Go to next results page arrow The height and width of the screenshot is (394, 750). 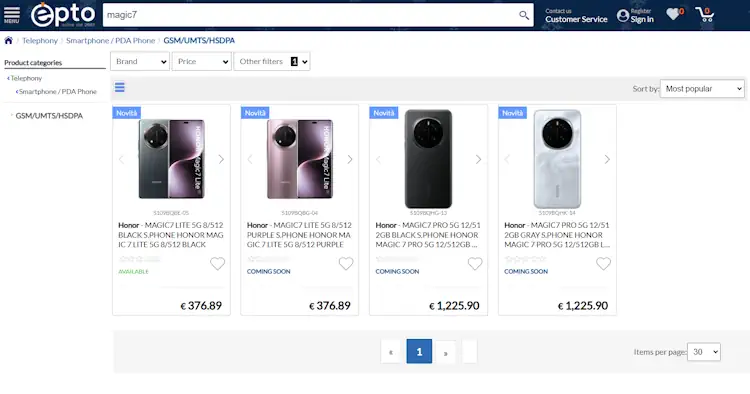point(445,353)
